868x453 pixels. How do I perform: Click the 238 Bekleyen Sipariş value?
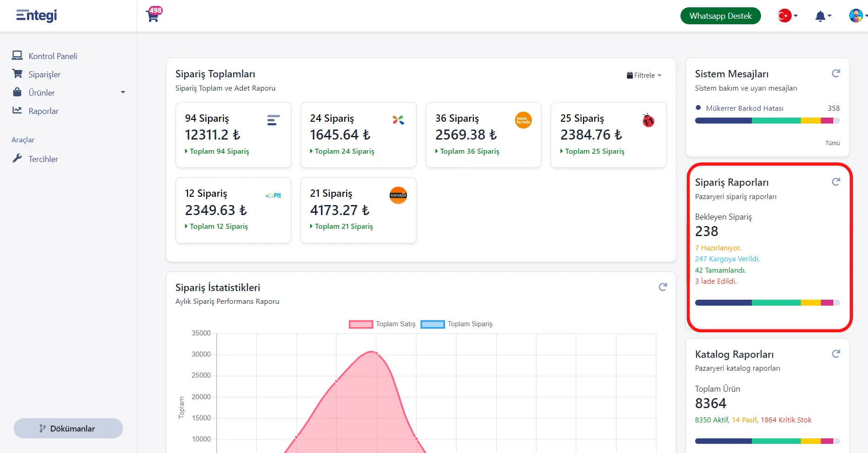coord(707,231)
